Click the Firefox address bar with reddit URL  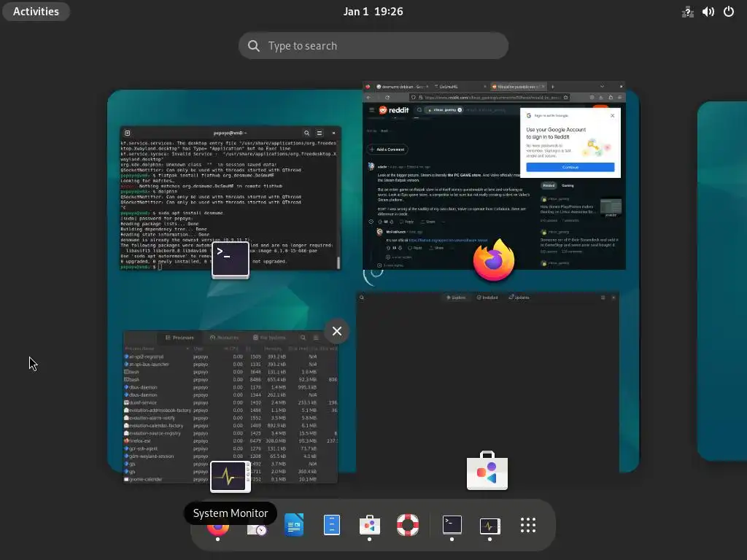pos(489,98)
